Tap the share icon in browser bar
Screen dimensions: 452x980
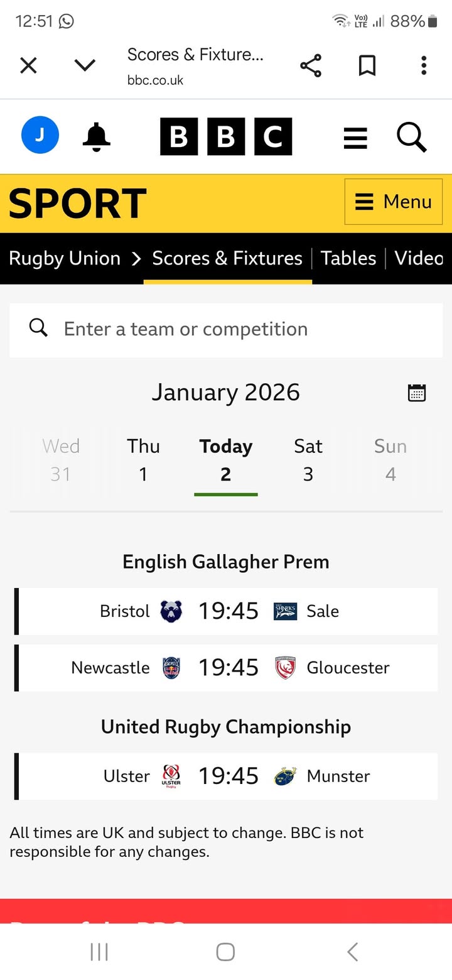click(310, 65)
